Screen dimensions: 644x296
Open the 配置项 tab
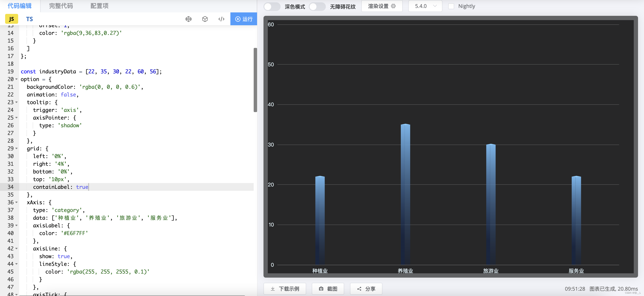point(99,6)
